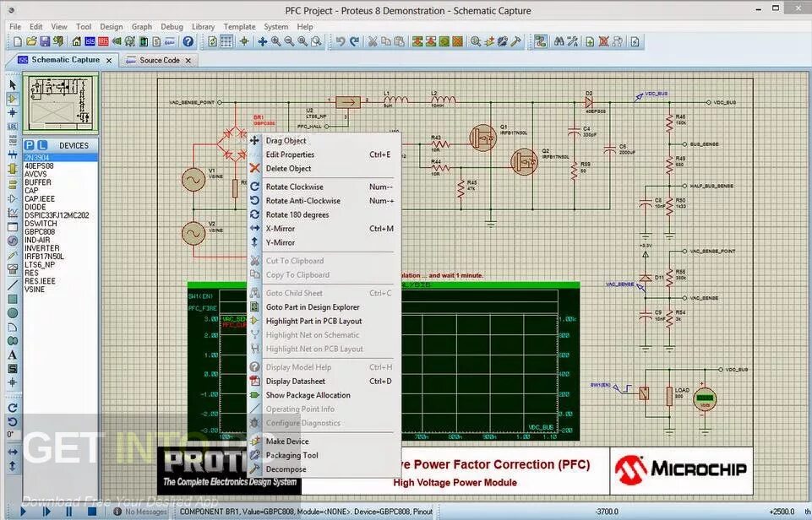Click the Zoom Out magnifier icon
This screenshot has width=812, height=520.
[290, 41]
